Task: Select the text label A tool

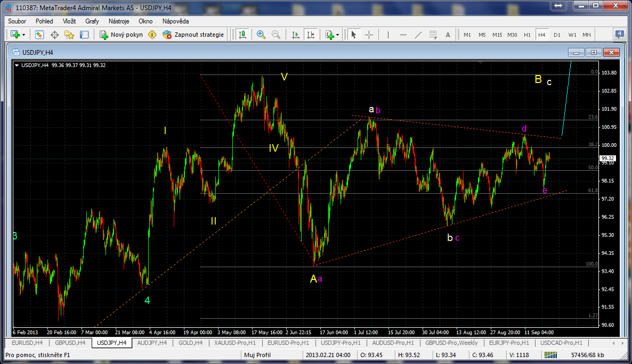Action: click(448, 35)
